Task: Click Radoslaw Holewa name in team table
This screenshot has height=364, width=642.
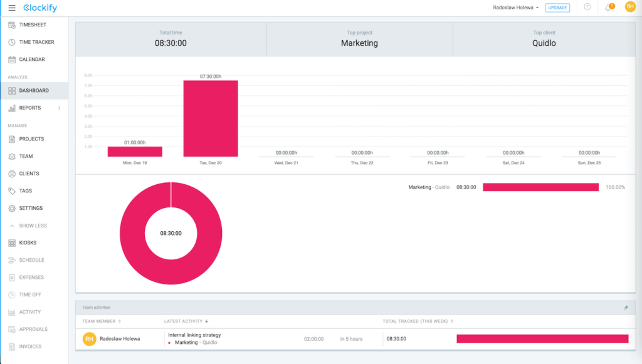Action: pyautogui.click(x=120, y=339)
